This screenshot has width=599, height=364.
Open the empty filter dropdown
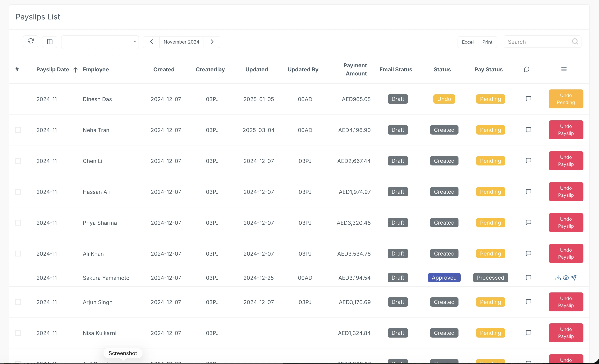100,42
